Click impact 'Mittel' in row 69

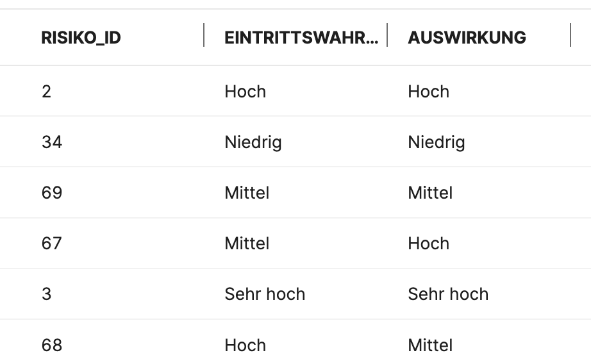tap(430, 193)
